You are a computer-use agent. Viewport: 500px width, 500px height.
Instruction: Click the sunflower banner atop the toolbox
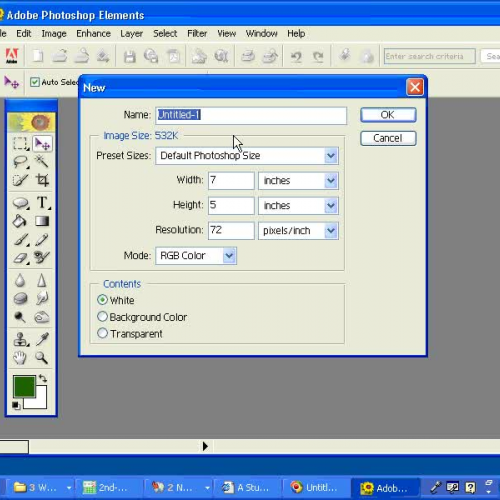31,122
